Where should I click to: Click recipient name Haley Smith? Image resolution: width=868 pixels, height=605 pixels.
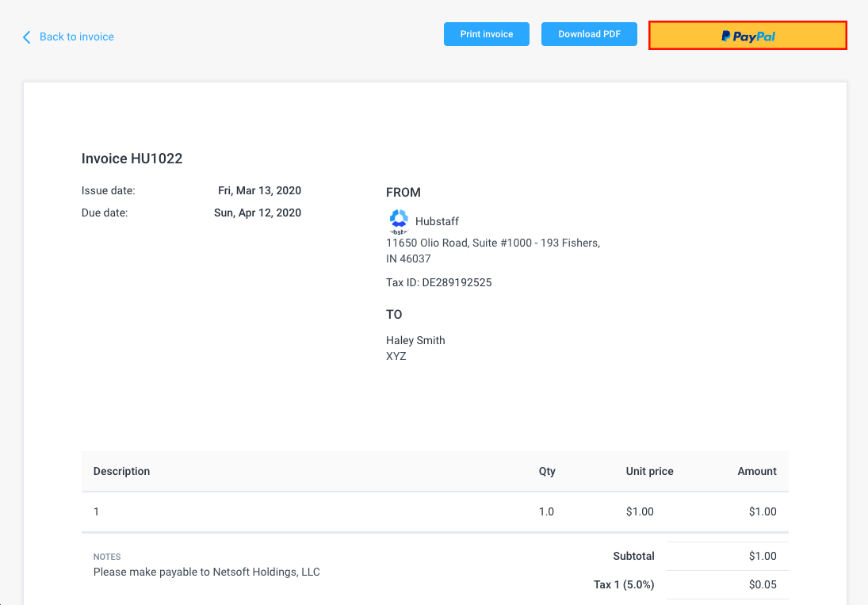[x=415, y=340]
